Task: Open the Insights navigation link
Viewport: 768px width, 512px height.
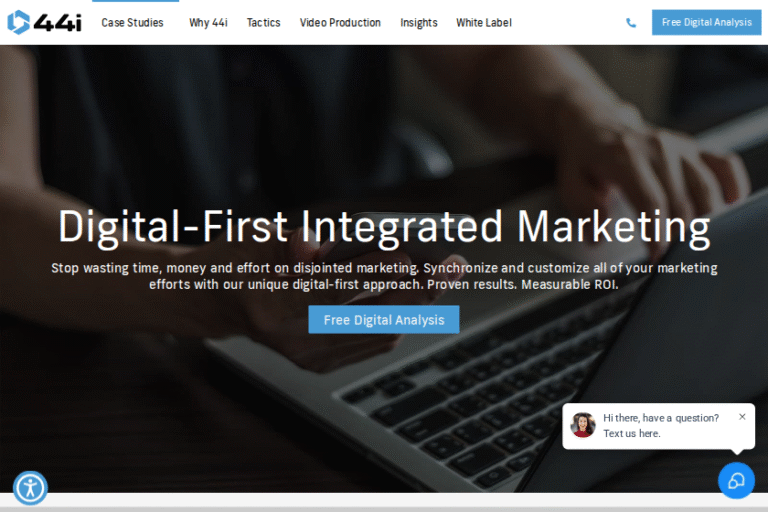Action: tap(419, 23)
